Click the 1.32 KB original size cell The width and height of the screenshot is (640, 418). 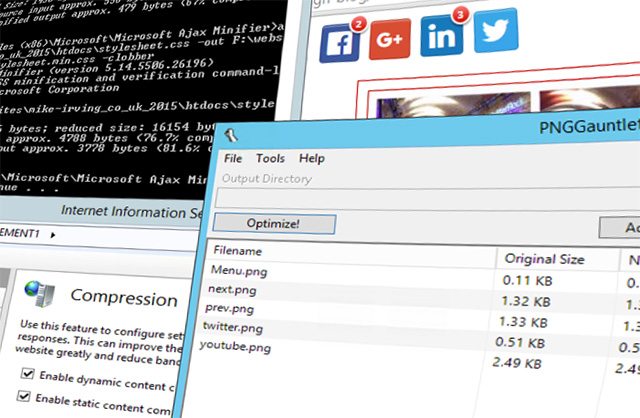(526, 301)
